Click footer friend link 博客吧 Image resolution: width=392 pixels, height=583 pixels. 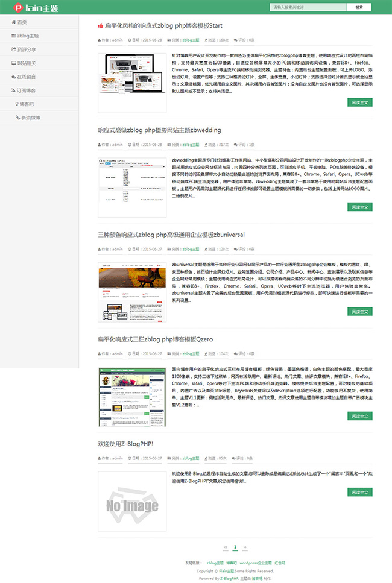point(232,563)
